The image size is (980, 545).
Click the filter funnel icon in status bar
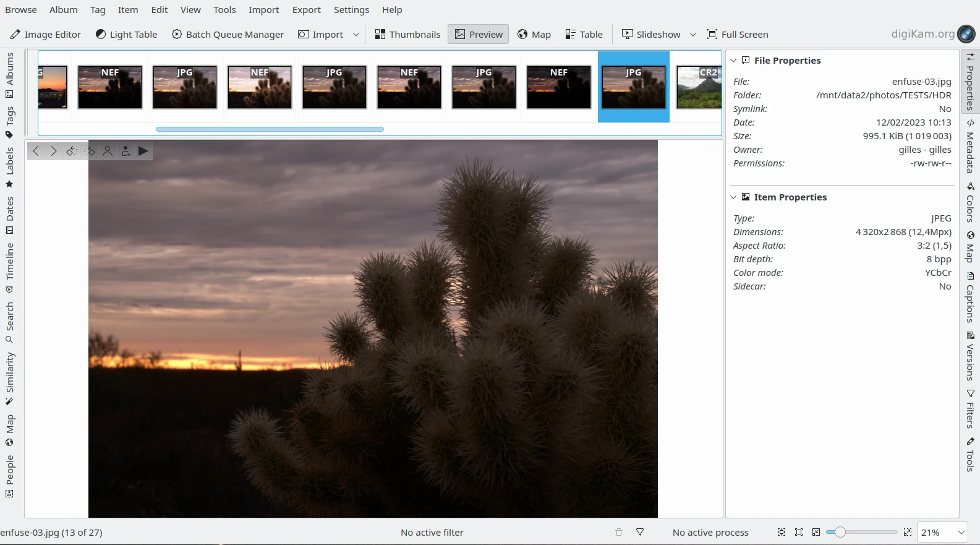click(640, 532)
